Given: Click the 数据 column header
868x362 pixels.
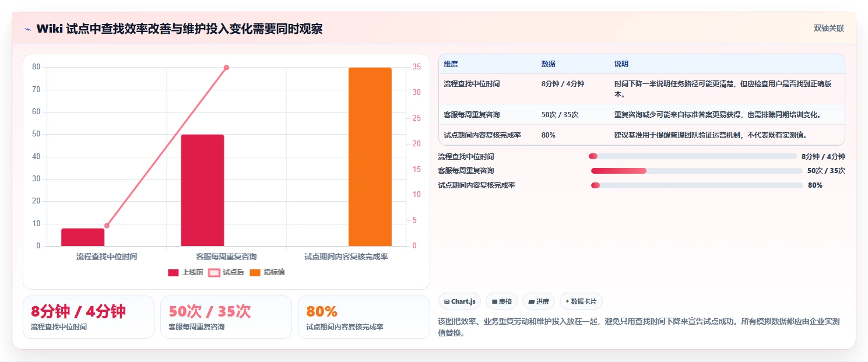Looking at the screenshot, I should (x=549, y=64).
